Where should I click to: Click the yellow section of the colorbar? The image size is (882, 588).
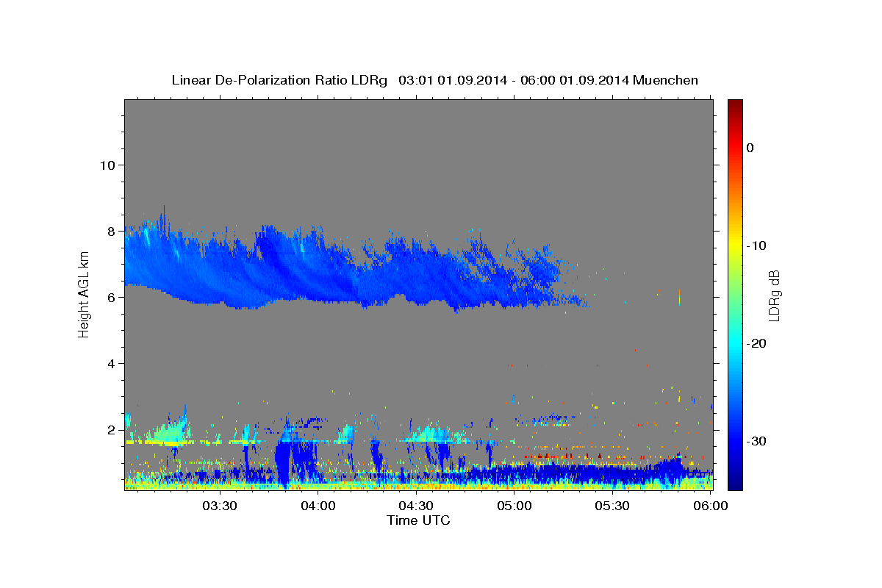coord(735,243)
